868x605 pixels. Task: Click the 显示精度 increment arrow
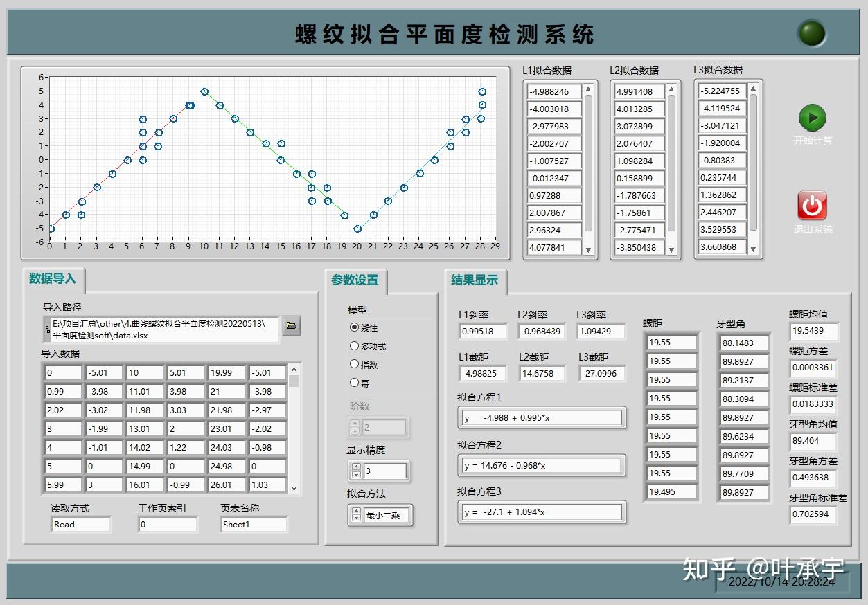356,467
